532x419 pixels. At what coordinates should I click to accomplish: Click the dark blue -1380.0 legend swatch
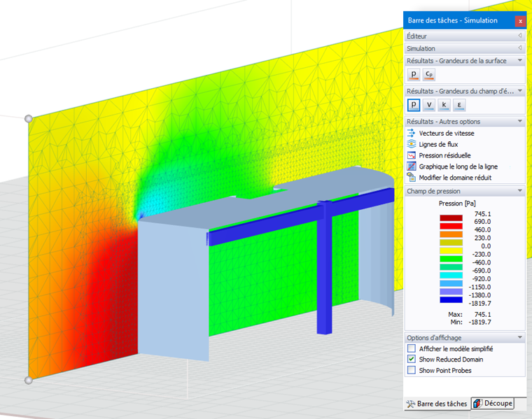[451, 299]
